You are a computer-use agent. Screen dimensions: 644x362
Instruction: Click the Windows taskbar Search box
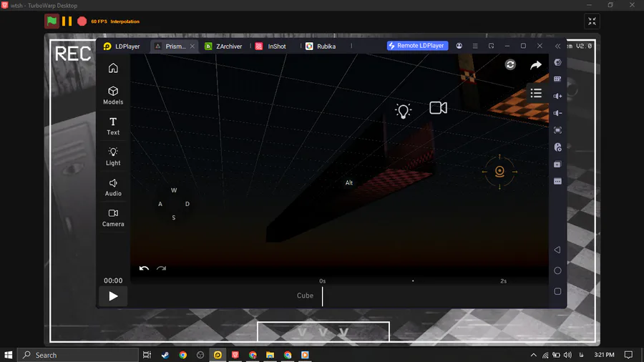tap(77, 355)
